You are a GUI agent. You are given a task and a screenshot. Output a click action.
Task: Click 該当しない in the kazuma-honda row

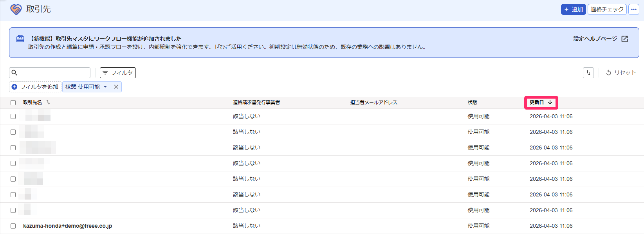coord(247,226)
